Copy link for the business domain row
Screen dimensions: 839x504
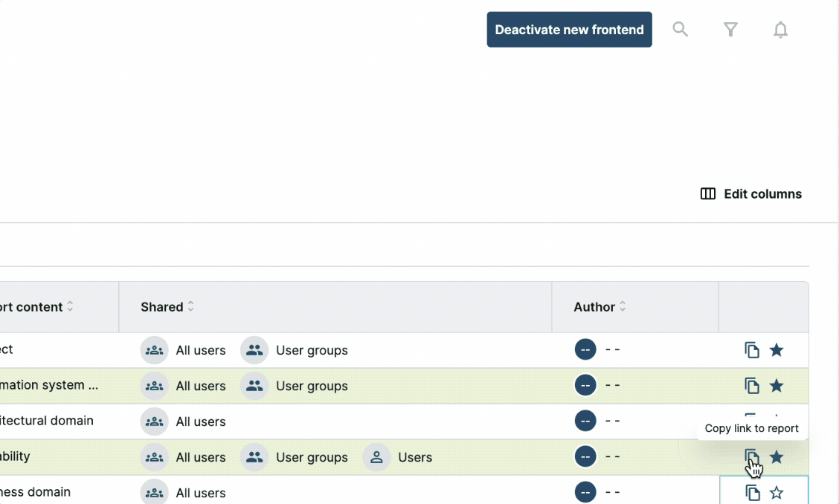click(752, 493)
